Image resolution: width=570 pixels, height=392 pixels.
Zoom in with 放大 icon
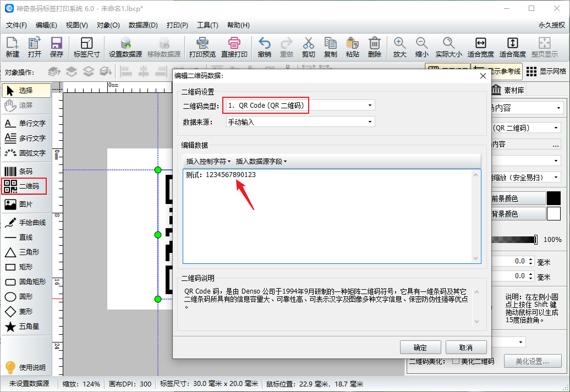(x=399, y=47)
